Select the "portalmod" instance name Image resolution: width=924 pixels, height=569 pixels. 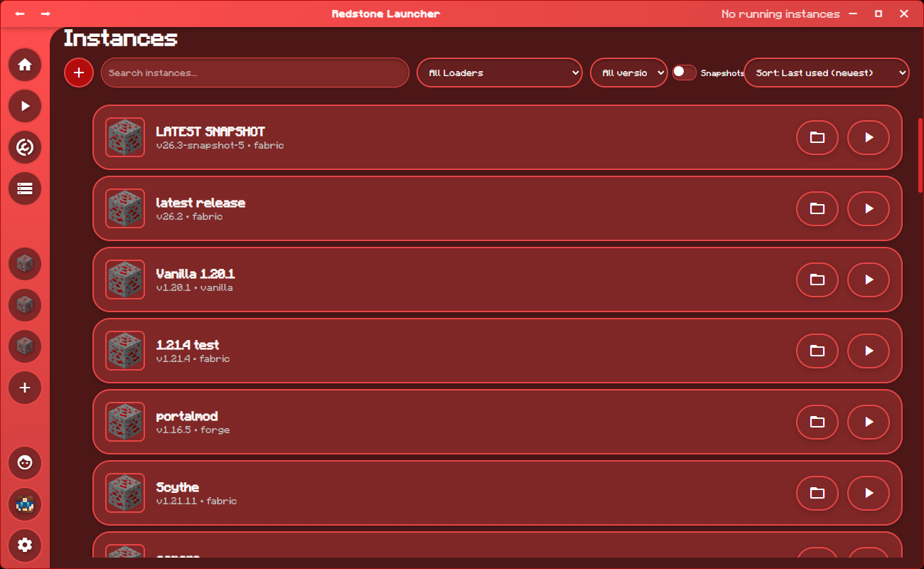(187, 416)
